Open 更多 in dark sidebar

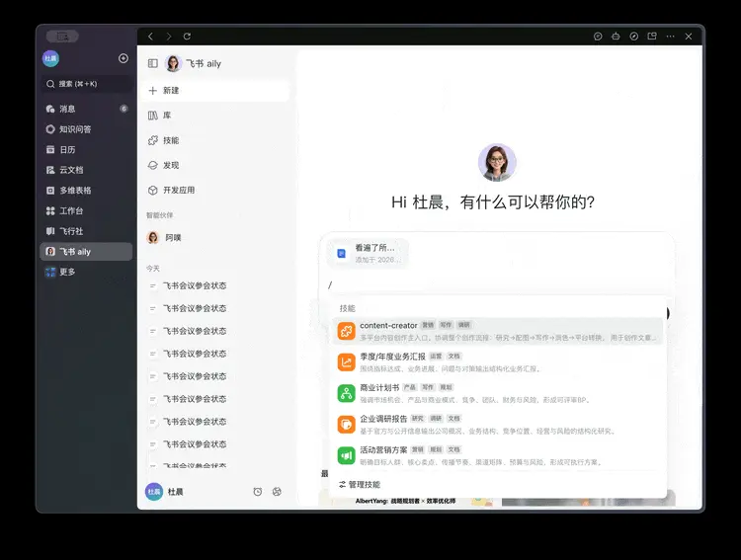86,272
